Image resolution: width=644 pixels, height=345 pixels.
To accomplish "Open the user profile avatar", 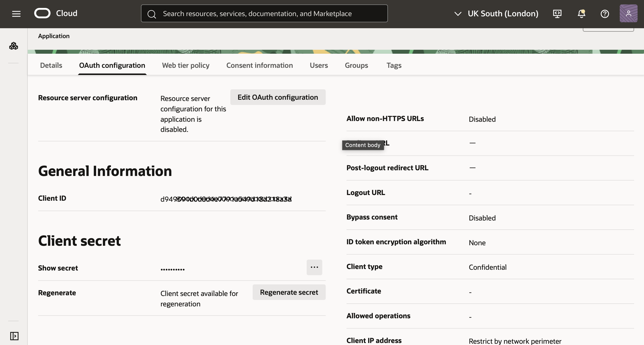I will pyautogui.click(x=628, y=13).
